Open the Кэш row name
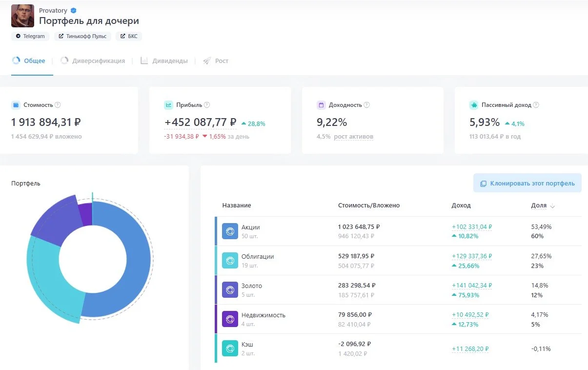 pos(247,344)
